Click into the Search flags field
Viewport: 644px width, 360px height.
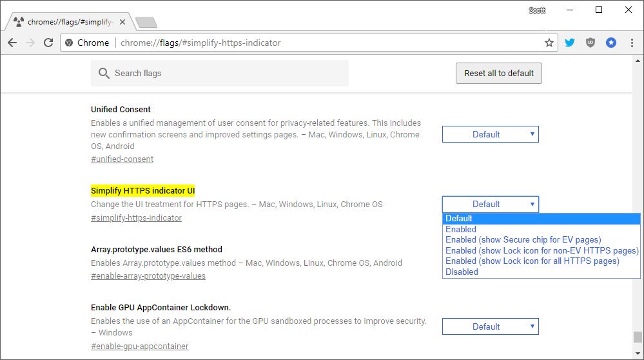point(226,74)
